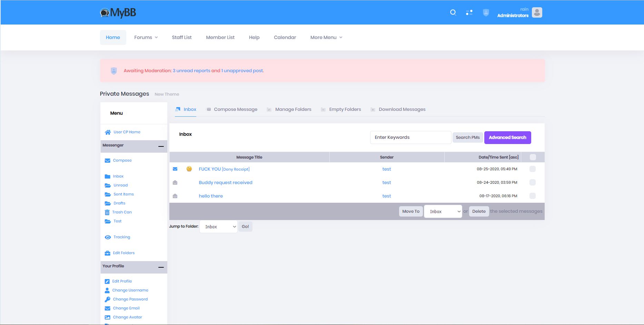
Task: Expand the Jump to Folder dropdown
Action: click(218, 227)
